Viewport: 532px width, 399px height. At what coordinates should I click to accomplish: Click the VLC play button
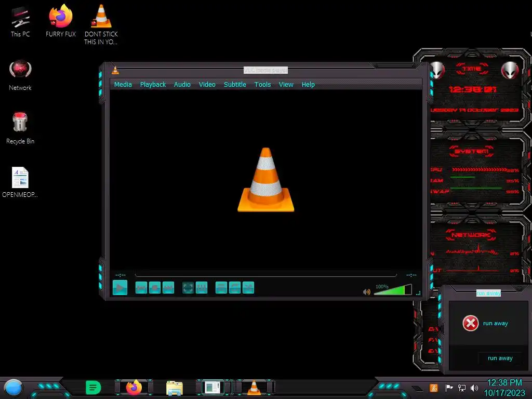pos(120,288)
